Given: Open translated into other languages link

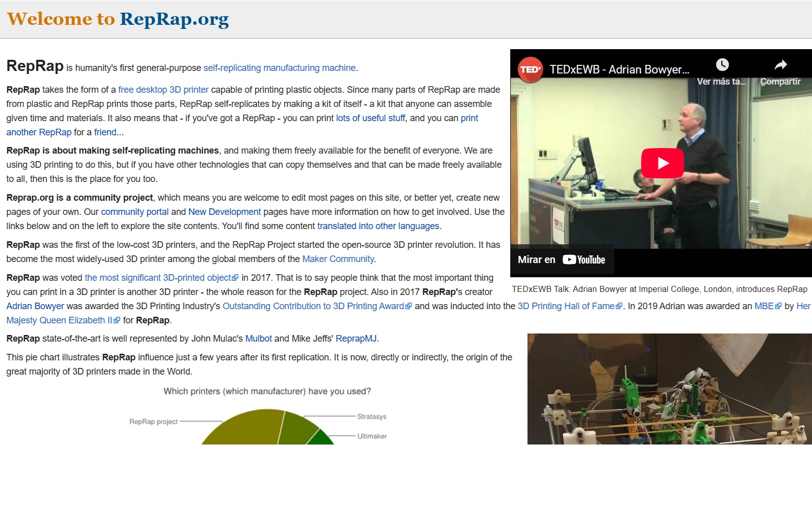Looking at the screenshot, I should (378, 226).
